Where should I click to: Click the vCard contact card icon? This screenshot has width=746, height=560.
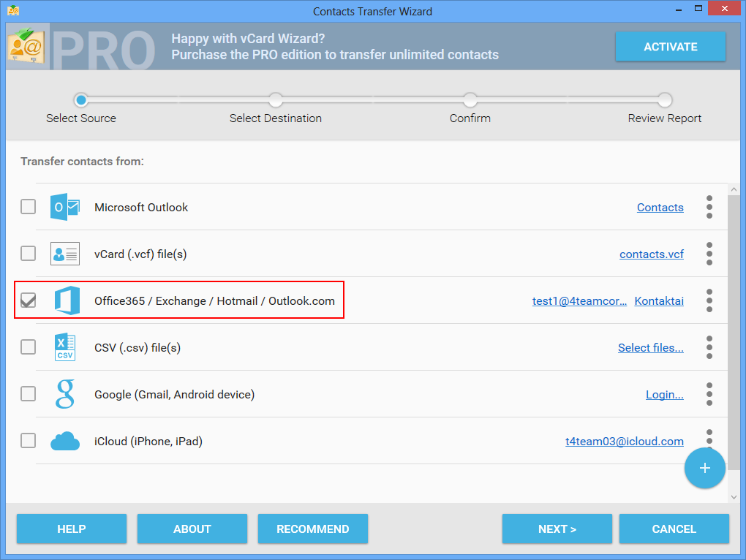click(x=64, y=254)
